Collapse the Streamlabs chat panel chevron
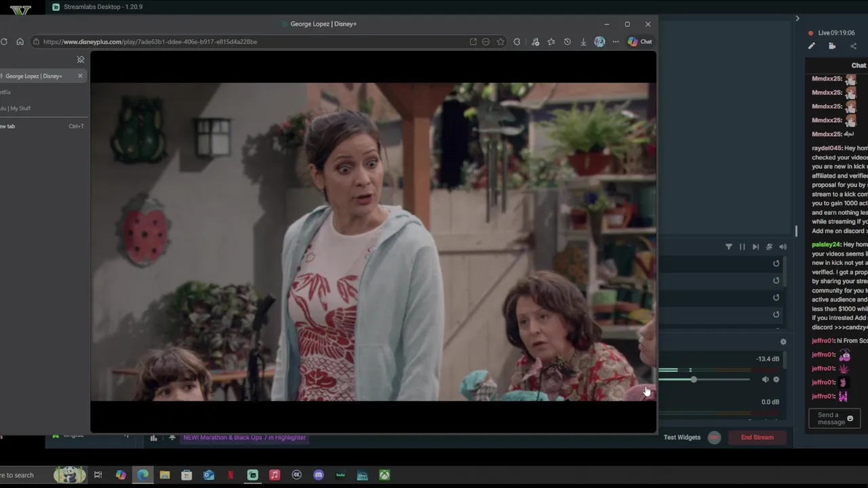The width and height of the screenshot is (868, 488). (x=797, y=18)
